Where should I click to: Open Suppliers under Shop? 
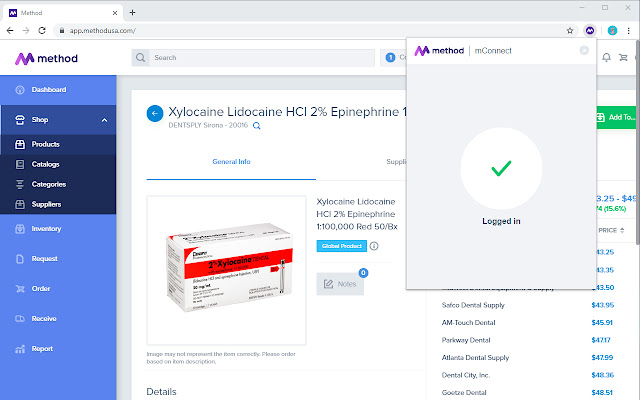click(x=58, y=204)
